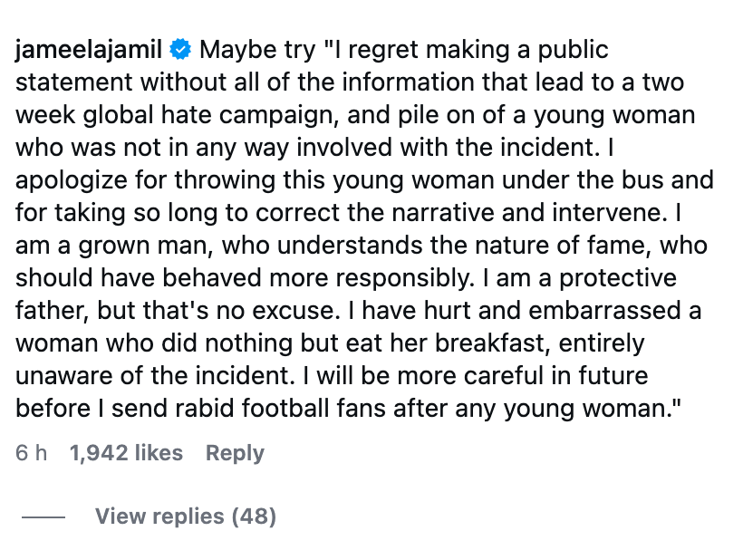This screenshot has height=560, width=743.
Task: Click the Reply button under the comment
Action: pos(235,452)
